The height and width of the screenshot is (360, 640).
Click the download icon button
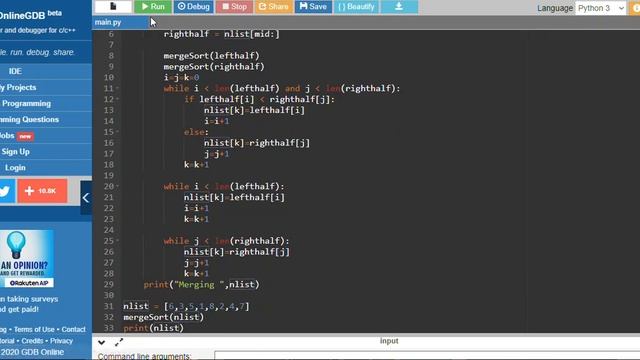pos(399,7)
